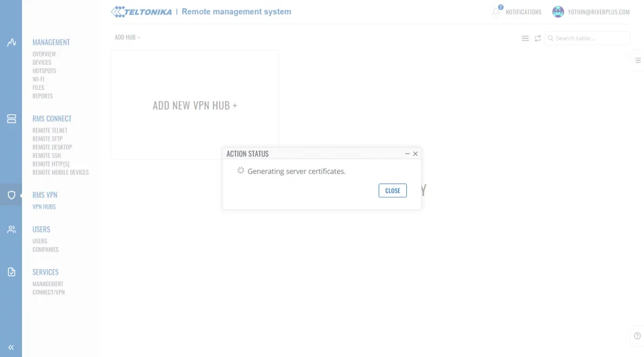Open the Reports menu item
644x357 pixels.
(43, 96)
